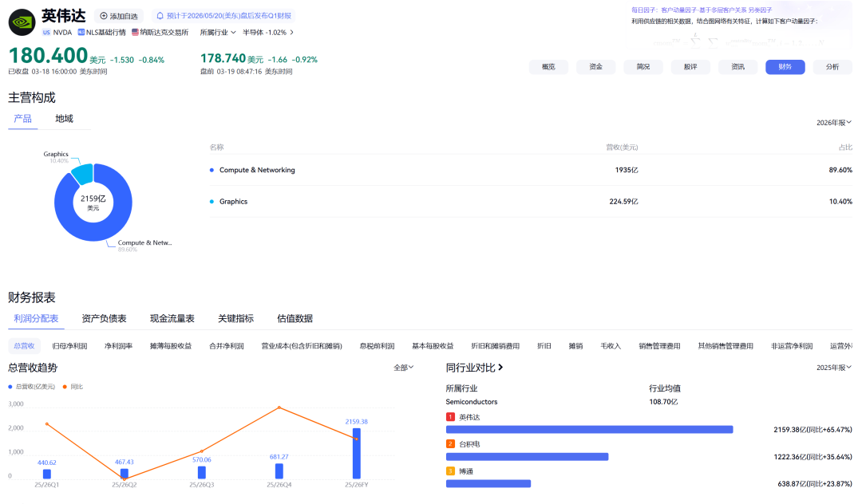This screenshot has width=862, height=504.
Task: Click the rank 2 badge for 台积电
Action: coord(450,443)
